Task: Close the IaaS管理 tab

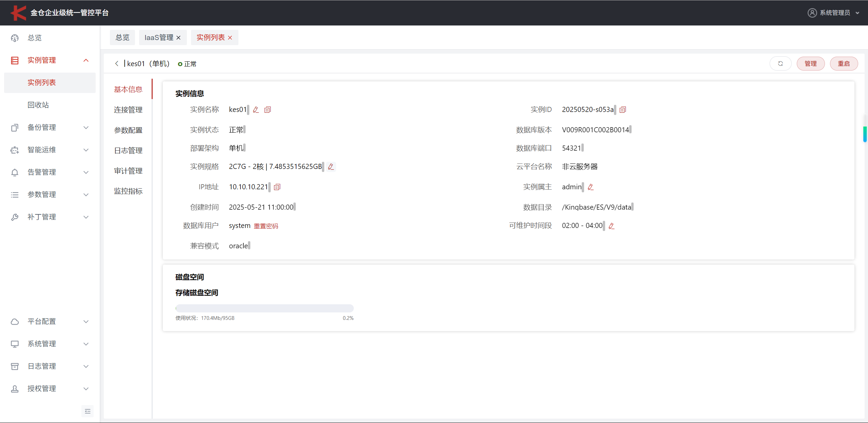Action: (178, 38)
